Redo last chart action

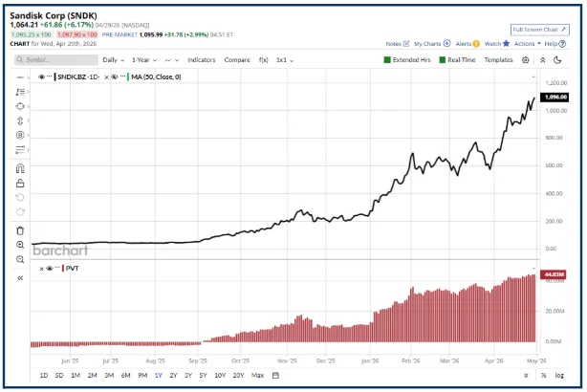(20, 212)
